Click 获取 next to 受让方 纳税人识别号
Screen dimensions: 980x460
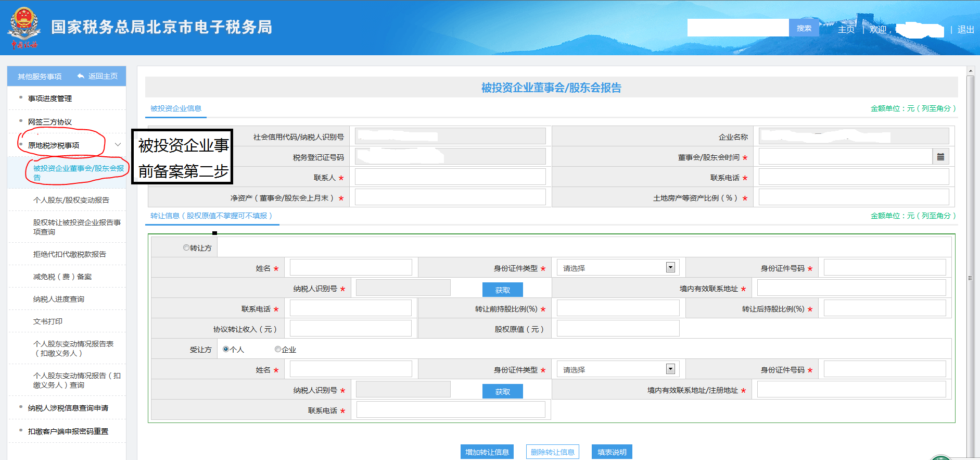[x=502, y=391]
